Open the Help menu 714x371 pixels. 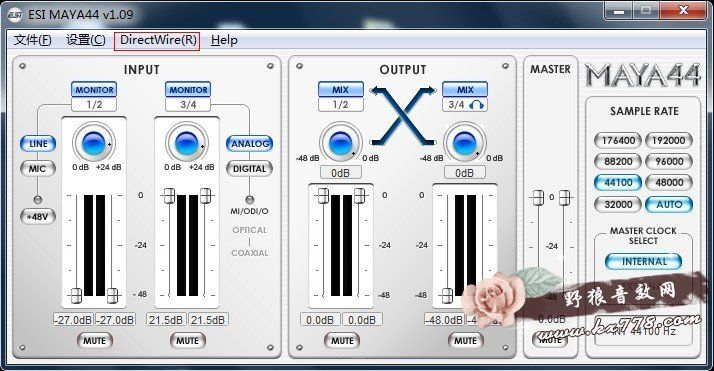pyautogui.click(x=224, y=40)
